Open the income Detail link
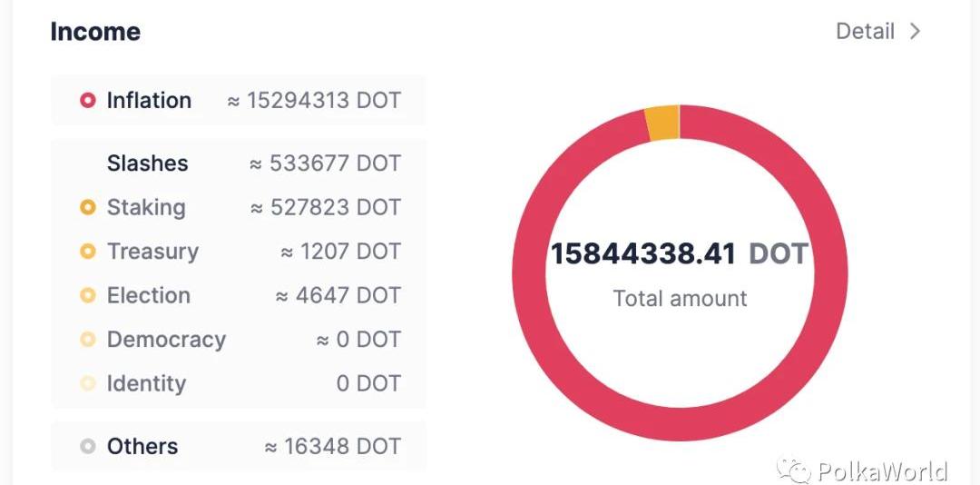 865,31
